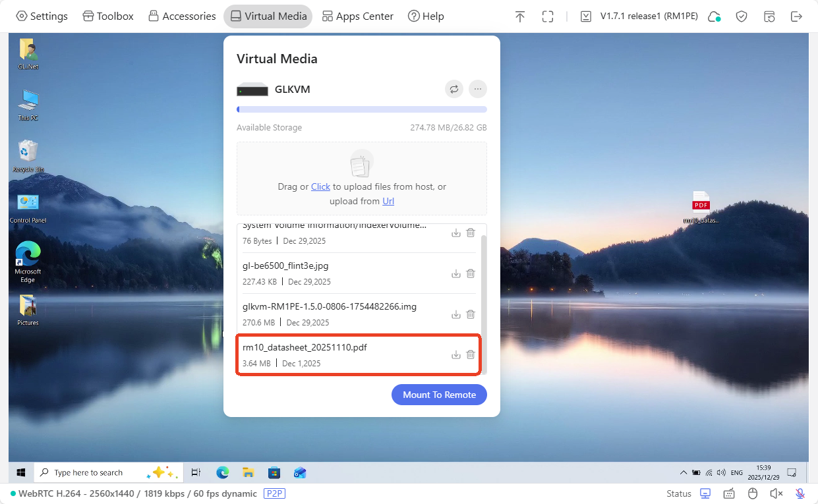This screenshot has width=818, height=504.
Task: Open the shield security icon
Action: coord(742,16)
